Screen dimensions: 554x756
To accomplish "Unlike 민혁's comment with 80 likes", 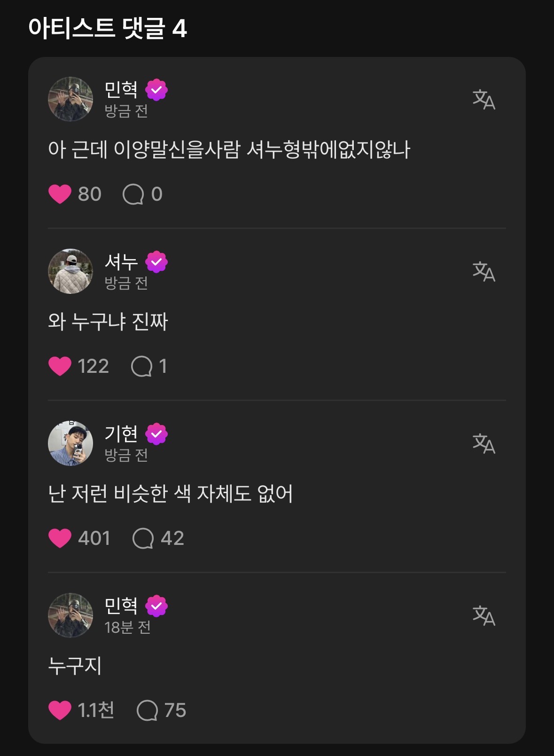I will (x=60, y=194).
